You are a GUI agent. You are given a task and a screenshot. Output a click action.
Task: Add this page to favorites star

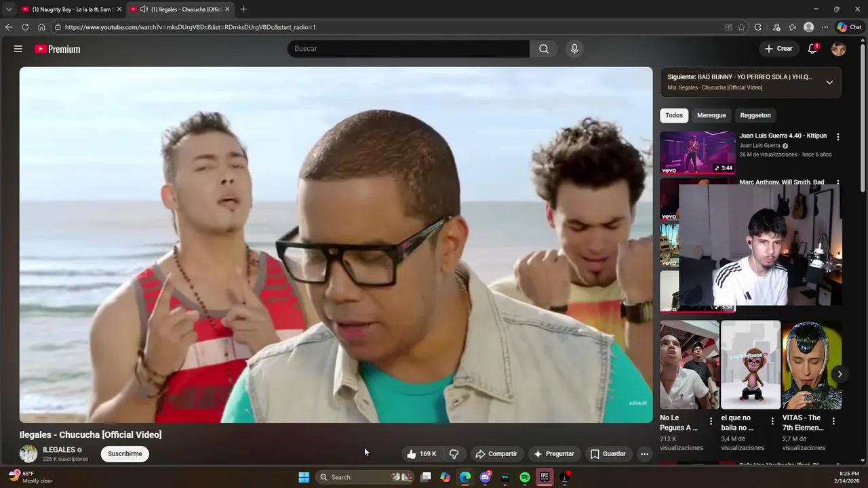pos(741,27)
